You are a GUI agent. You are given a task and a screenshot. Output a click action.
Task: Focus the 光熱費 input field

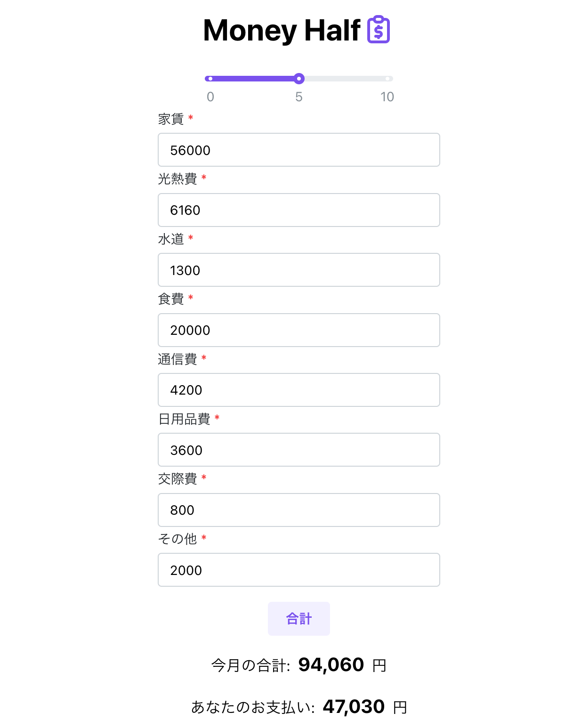click(299, 210)
